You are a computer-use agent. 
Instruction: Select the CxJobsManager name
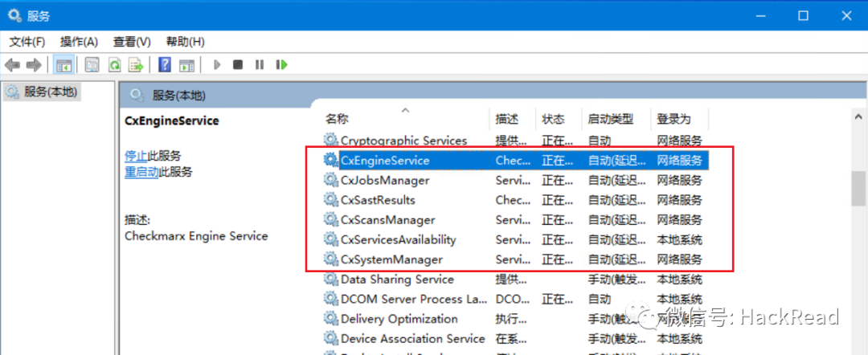click(385, 180)
